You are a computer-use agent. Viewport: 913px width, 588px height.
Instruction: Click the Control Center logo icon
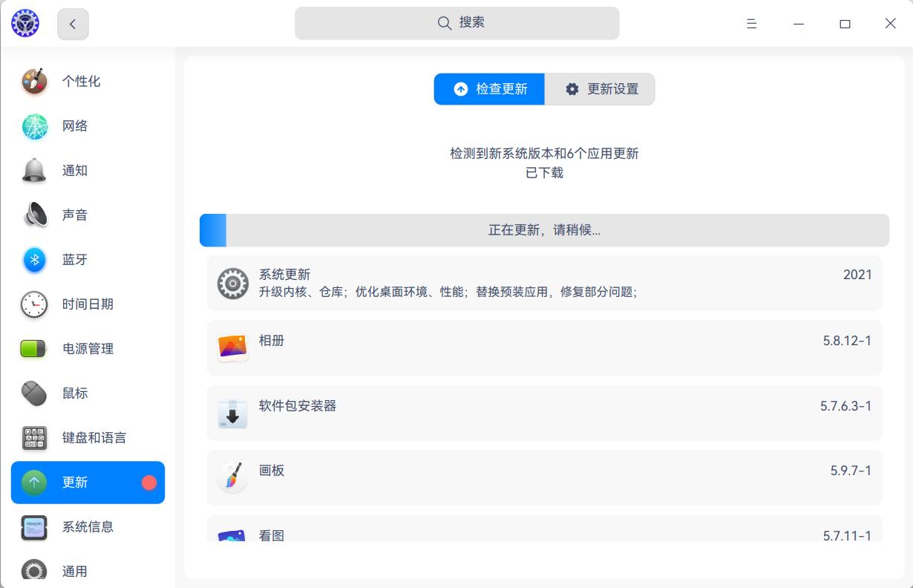25,24
